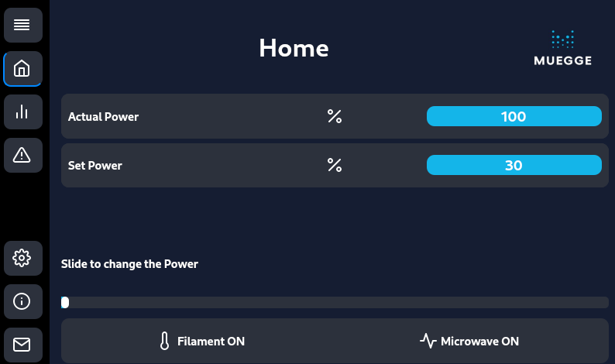The width and height of the screenshot is (615, 364).
Task: Click the pulse waveform icon beside Microwave
Action: click(x=428, y=341)
